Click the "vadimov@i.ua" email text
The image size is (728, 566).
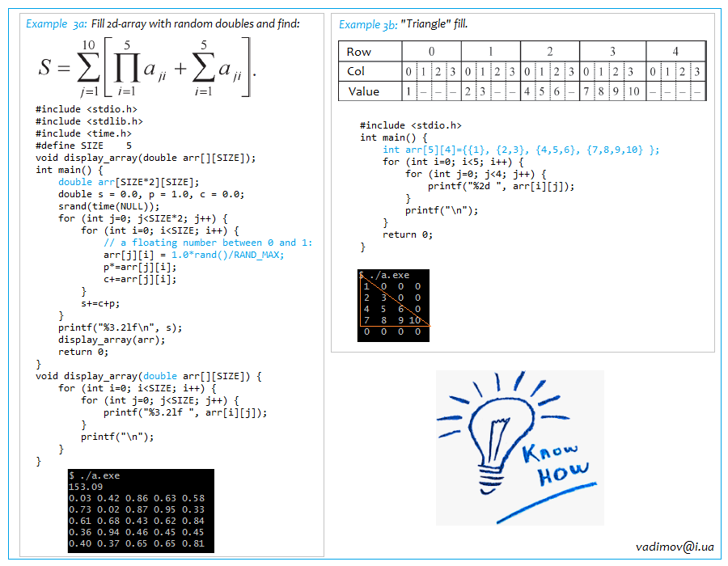[675, 547]
